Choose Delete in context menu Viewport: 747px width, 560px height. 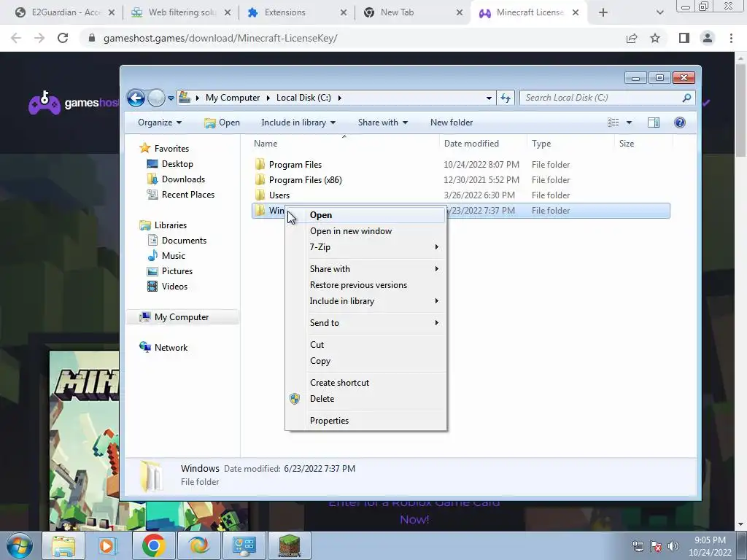(365, 399)
